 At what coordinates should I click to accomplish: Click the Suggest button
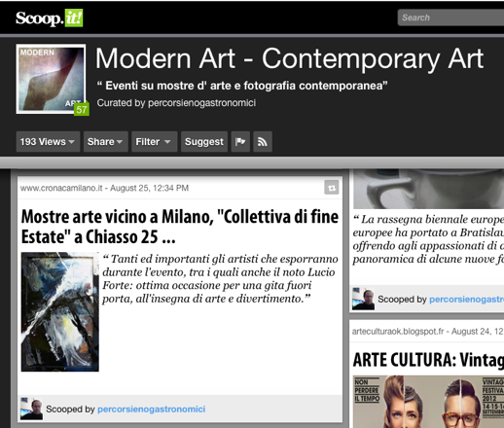[x=204, y=142]
